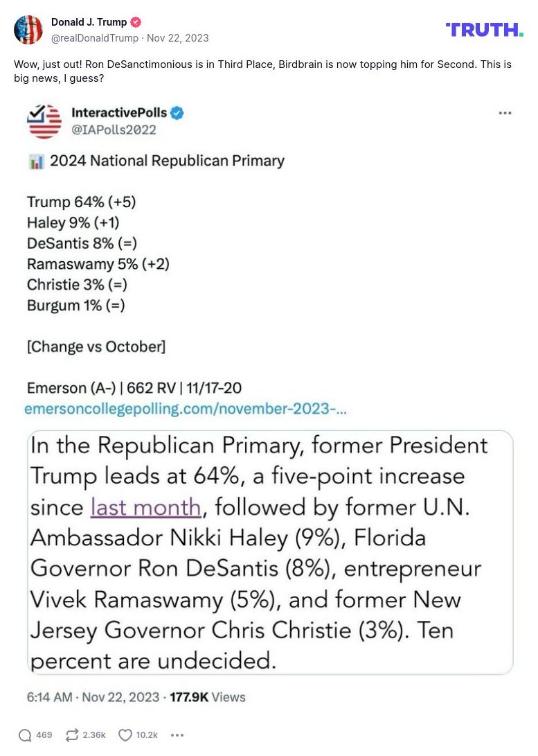Click Donald J. Trump's profile picture

(x=28, y=29)
